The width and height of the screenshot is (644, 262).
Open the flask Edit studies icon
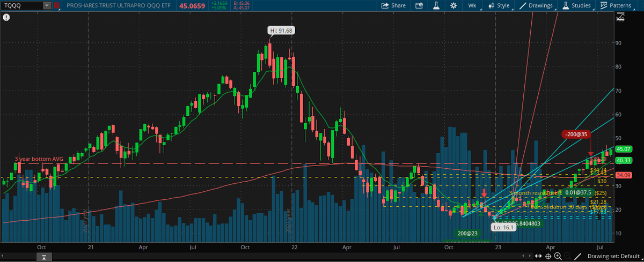436,5
